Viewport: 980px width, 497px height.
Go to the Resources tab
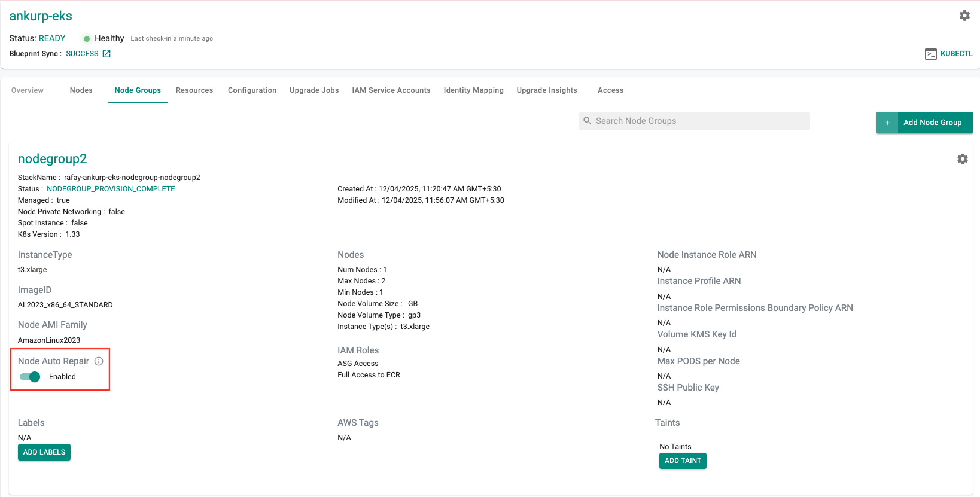coord(194,90)
